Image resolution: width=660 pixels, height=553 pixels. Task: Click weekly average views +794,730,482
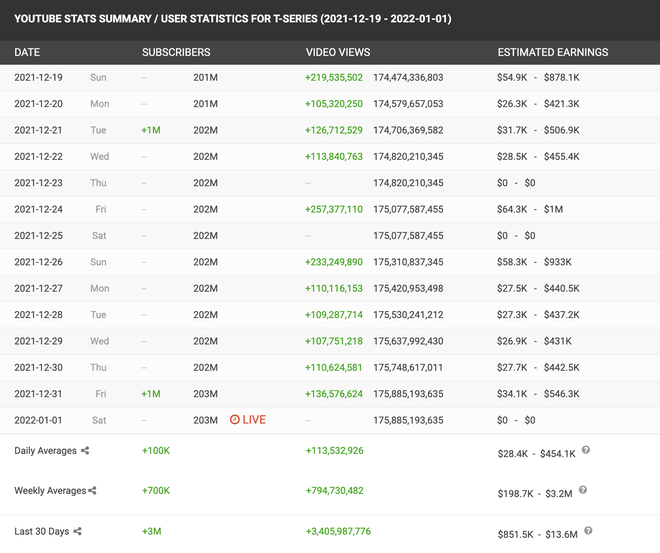point(335,491)
